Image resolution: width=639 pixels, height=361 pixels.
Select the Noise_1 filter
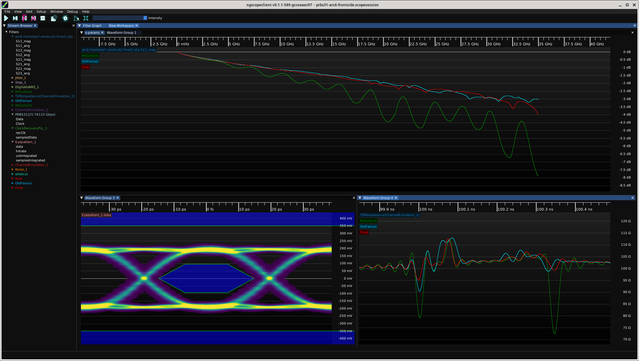[21, 169]
